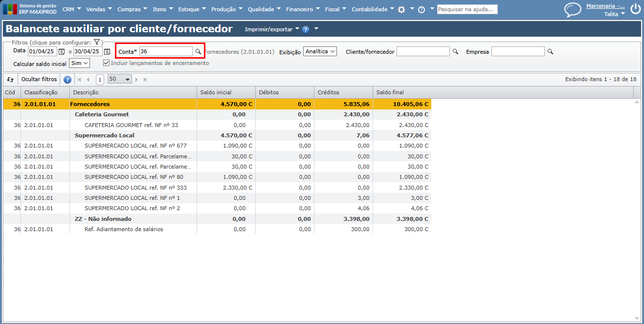The width and height of the screenshot is (644, 324).
Task: Open Calcular saldo inicial Sim dropdown
Action: pos(79,63)
